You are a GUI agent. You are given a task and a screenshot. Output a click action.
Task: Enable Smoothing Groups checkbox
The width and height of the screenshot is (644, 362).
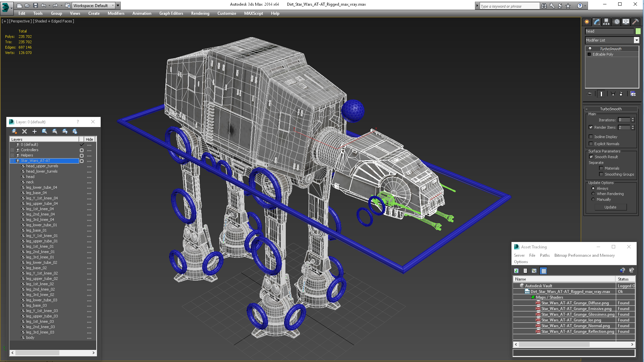[x=601, y=174]
